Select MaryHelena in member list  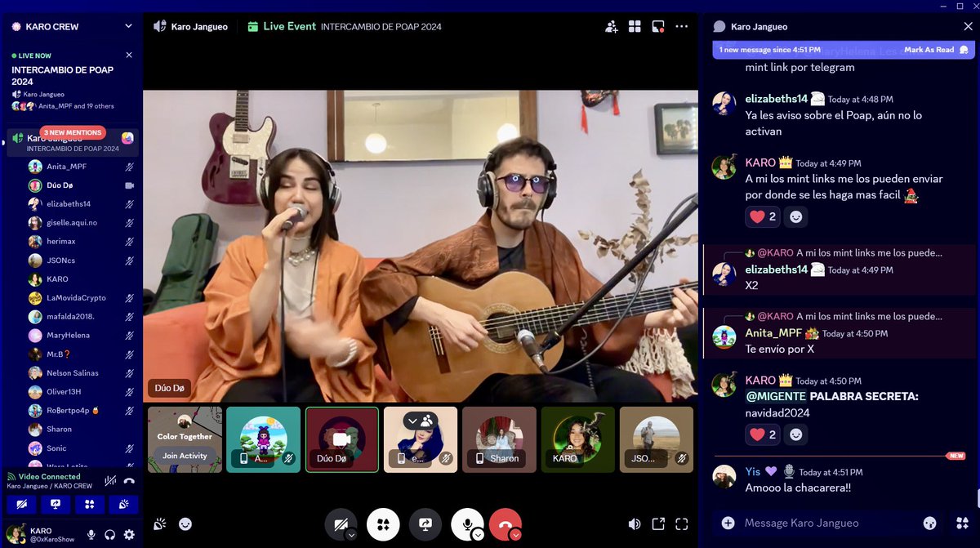(82, 336)
